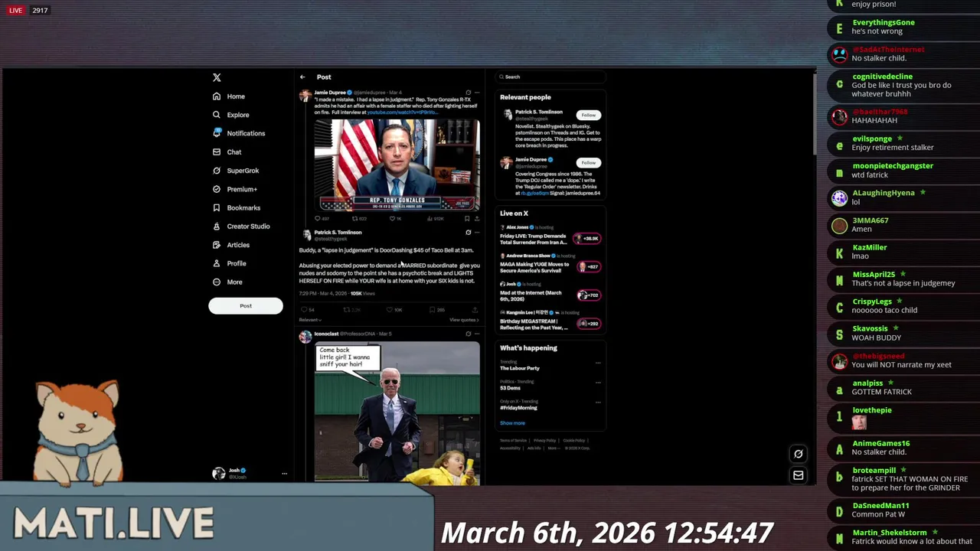The width and height of the screenshot is (980, 551).
Task: Open Profile in the sidebar
Action: 229,263
